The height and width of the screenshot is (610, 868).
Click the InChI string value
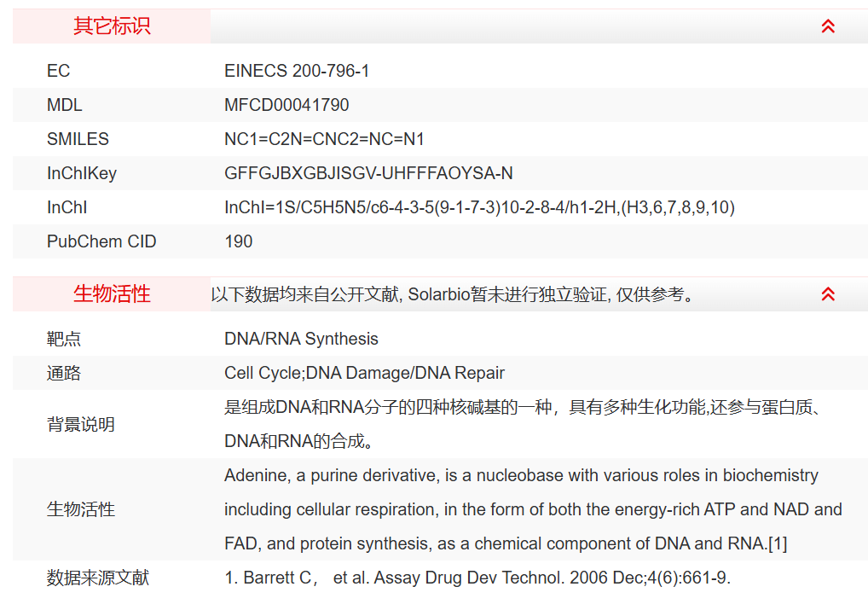pos(479,207)
